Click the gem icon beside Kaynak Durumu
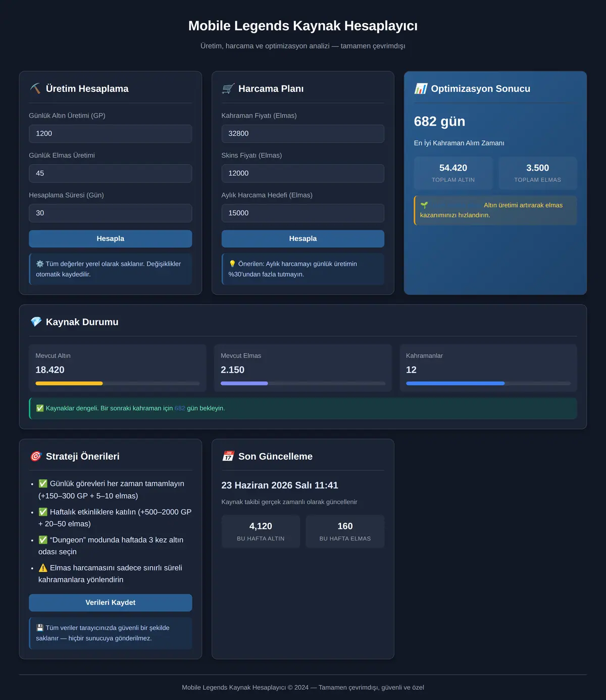 point(36,322)
